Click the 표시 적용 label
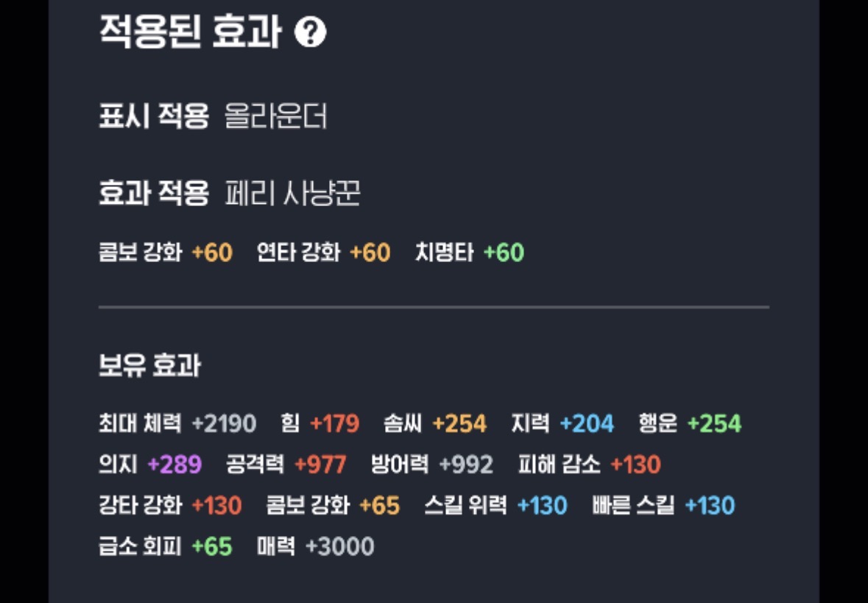The image size is (868, 603). tap(154, 116)
